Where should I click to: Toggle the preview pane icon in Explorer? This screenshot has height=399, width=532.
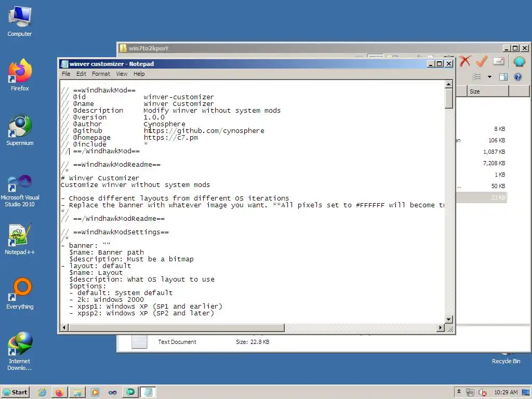503,77
